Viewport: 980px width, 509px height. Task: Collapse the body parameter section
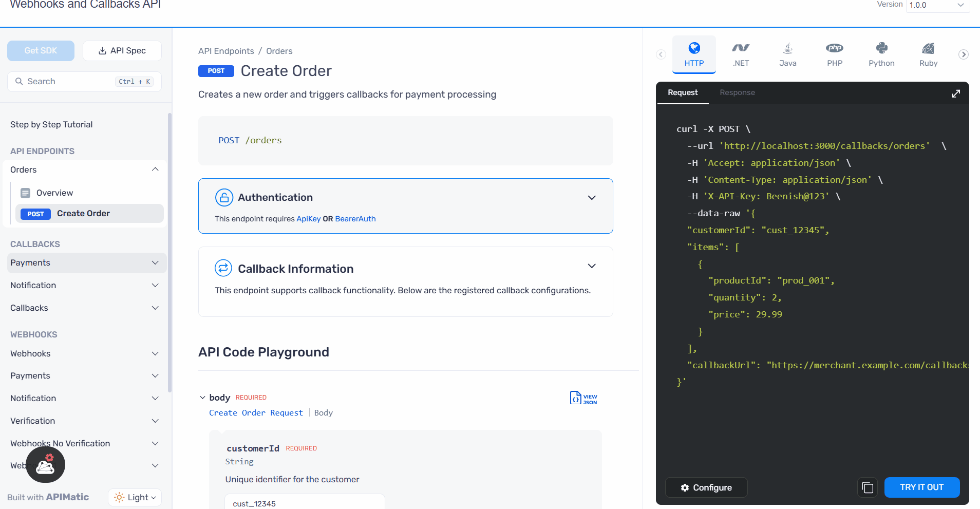pos(202,398)
